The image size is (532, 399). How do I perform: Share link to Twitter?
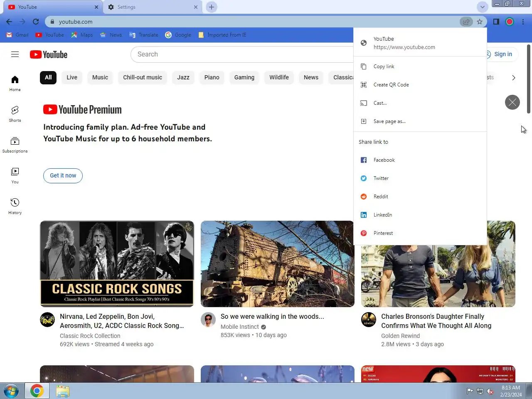tap(420, 178)
